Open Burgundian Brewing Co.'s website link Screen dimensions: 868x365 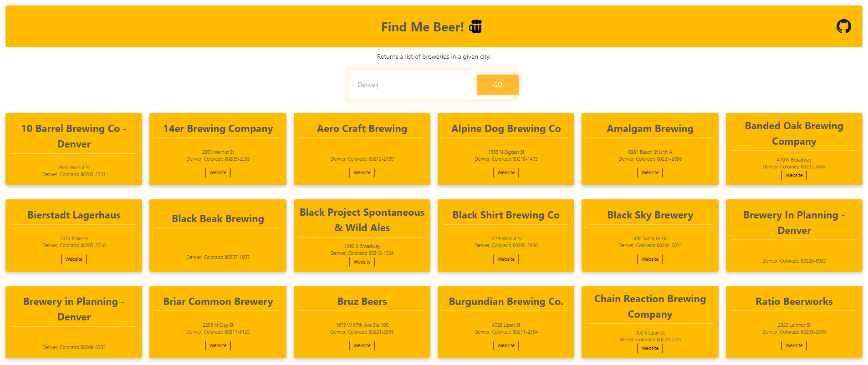505,345
